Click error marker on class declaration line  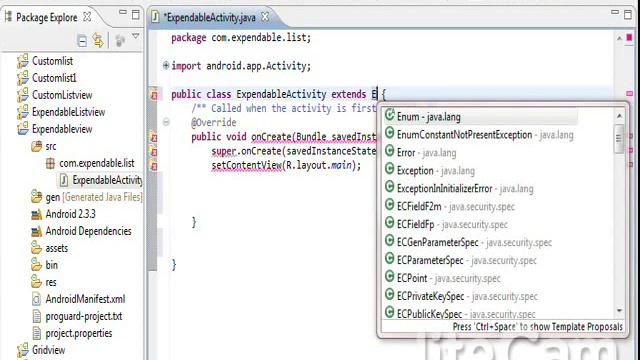(154, 95)
